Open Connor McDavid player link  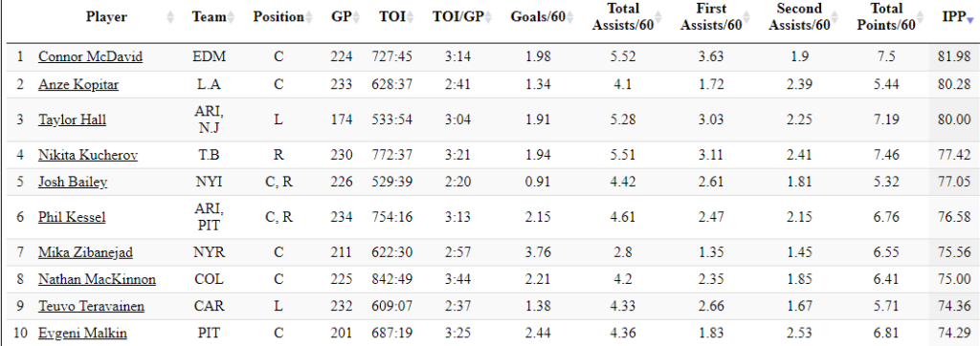click(90, 56)
